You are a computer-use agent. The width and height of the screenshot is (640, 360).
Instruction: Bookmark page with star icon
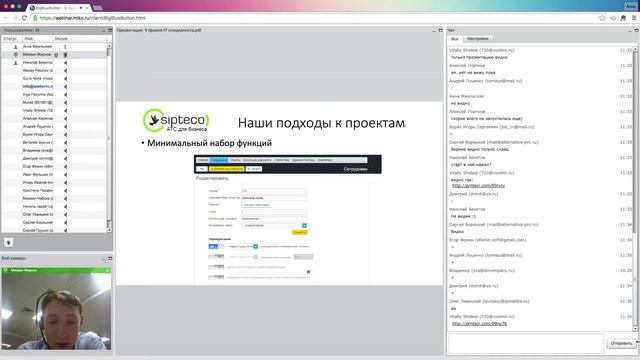pyautogui.click(x=602, y=18)
